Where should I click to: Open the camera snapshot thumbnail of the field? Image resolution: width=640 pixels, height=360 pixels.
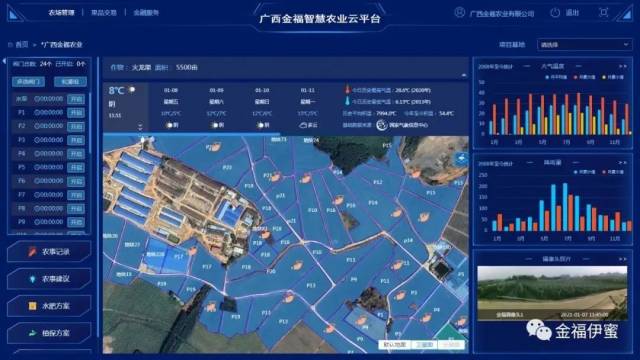coord(552,293)
